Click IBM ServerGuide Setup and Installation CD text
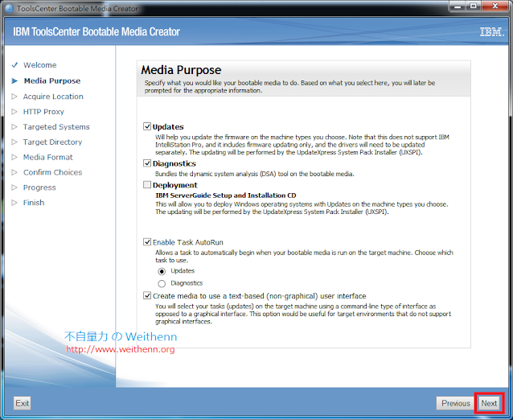This screenshot has height=420, width=513. coord(226,196)
